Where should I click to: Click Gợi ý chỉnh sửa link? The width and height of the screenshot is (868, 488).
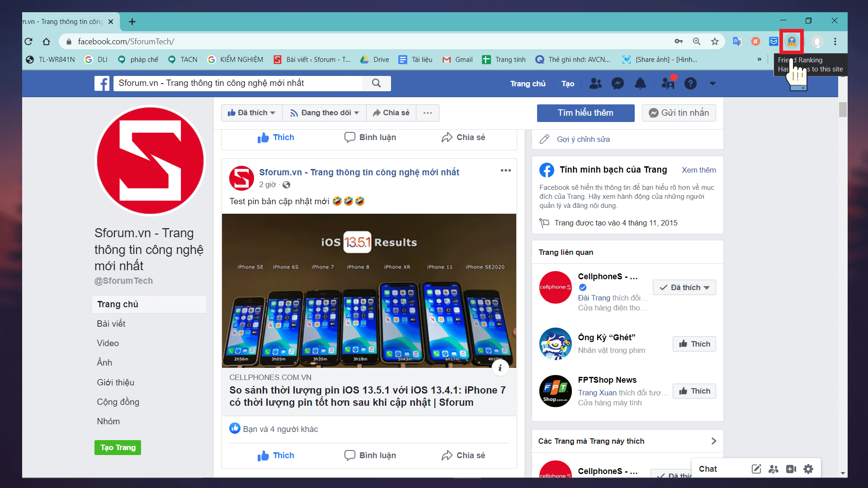point(583,139)
